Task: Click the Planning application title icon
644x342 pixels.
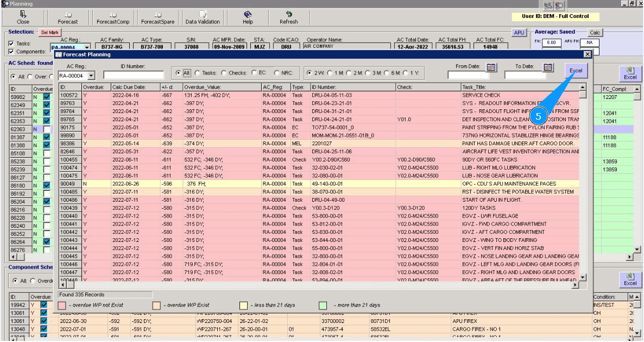Action: pyautogui.click(x=4, y=4)
